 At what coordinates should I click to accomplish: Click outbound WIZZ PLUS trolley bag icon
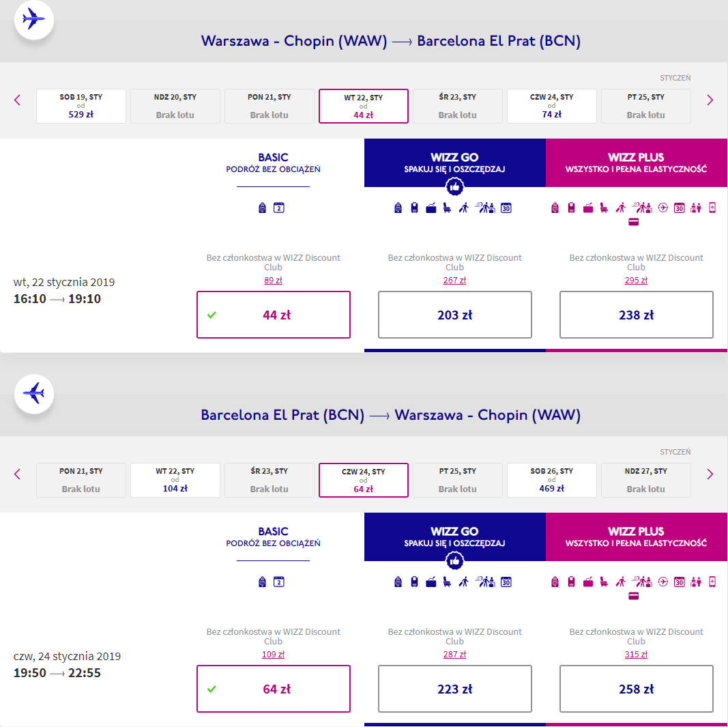pyautogui.click(x=572, y=208)
